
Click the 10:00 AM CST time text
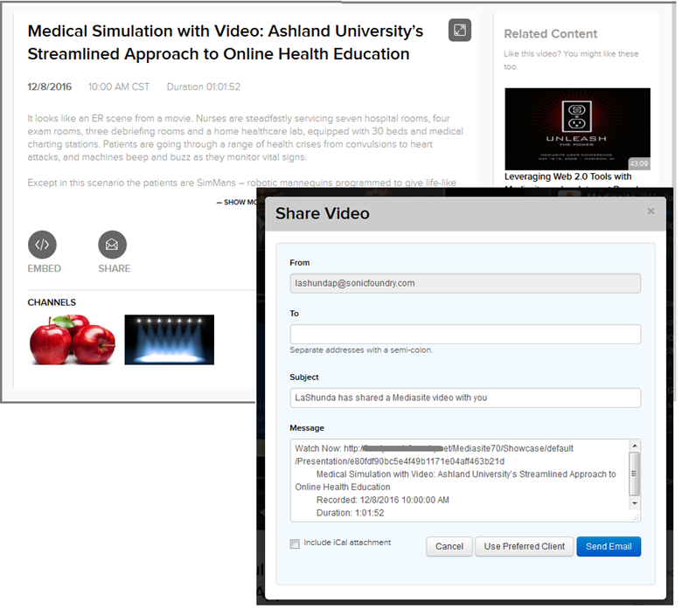pos(120,87)
